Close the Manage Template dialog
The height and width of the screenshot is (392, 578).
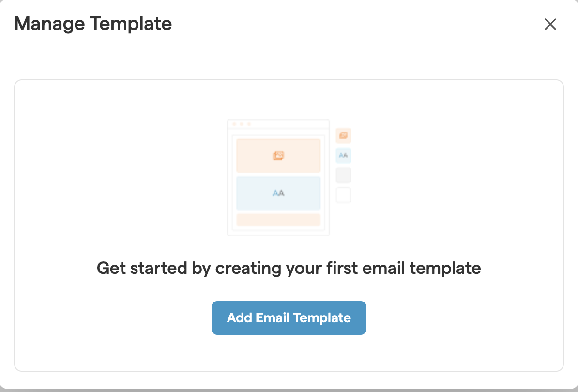pos(550,24)
